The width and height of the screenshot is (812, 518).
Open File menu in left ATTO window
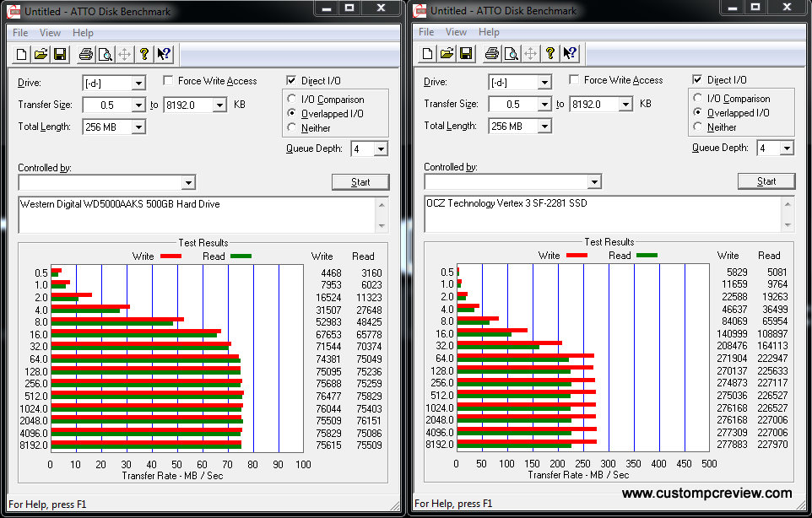pyautogui.click(x=20, y=33)
